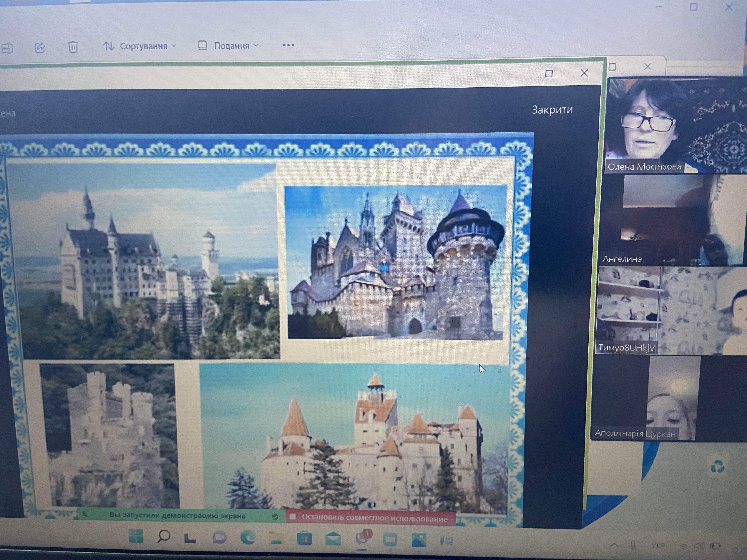Open the Recycle Bin desktop icon

coord(717,467)
